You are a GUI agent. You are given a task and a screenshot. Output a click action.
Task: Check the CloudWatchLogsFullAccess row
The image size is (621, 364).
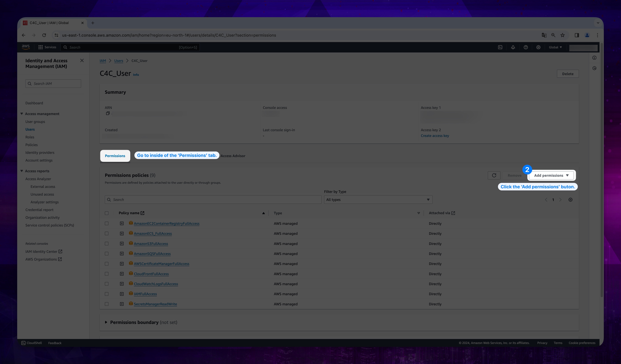click(x=106, y=284)
